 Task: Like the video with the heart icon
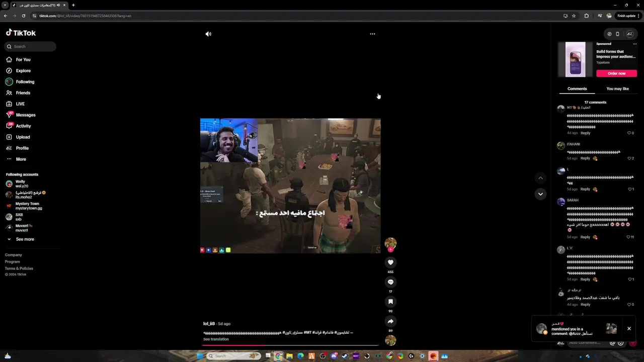390,262
